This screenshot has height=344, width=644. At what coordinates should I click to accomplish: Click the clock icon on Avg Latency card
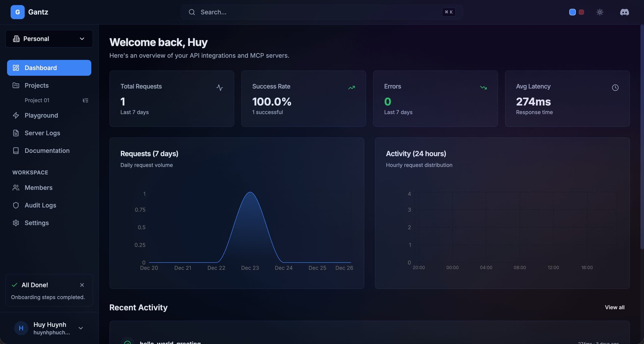[615, 87]
